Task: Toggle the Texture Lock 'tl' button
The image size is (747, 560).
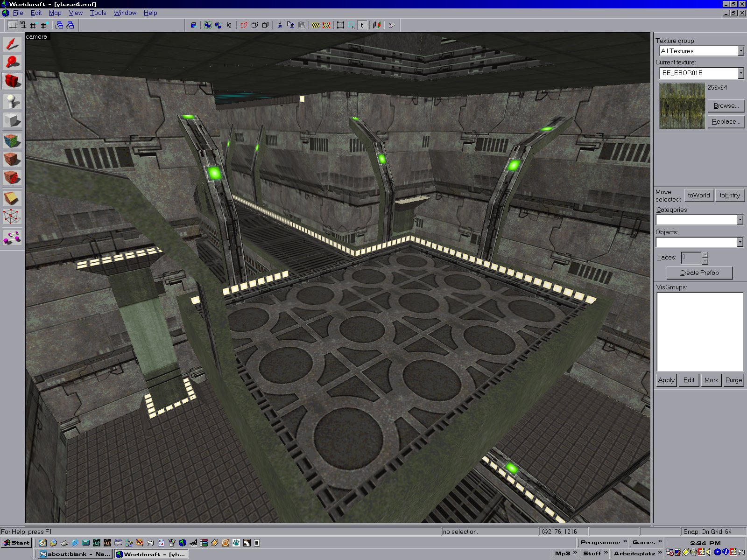Action: pyautogui.click(x=362, y=25)
